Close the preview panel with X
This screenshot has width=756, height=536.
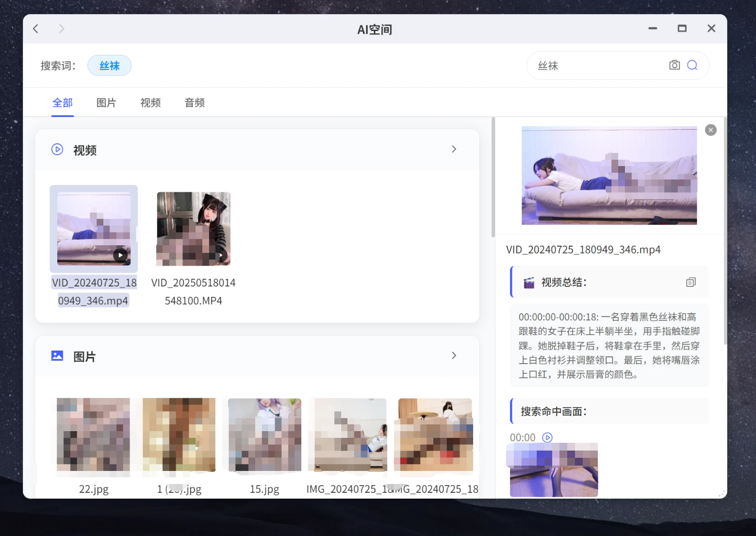(710, 130)
